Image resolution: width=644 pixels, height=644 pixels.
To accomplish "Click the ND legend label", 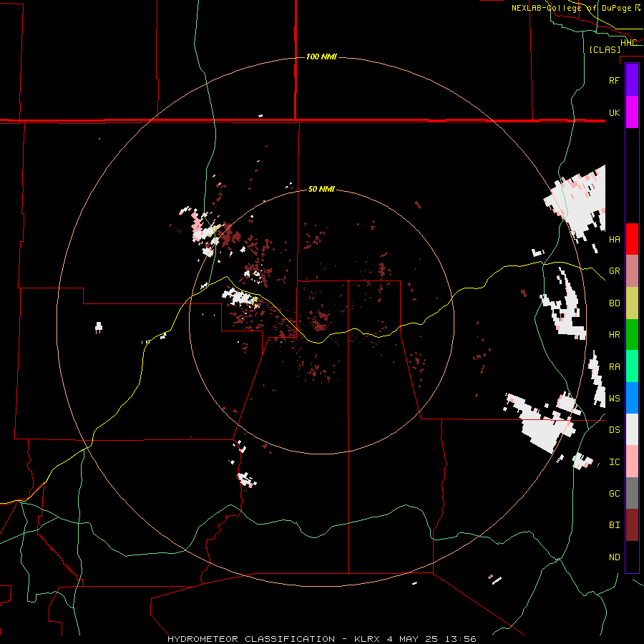I will point(614,557).
